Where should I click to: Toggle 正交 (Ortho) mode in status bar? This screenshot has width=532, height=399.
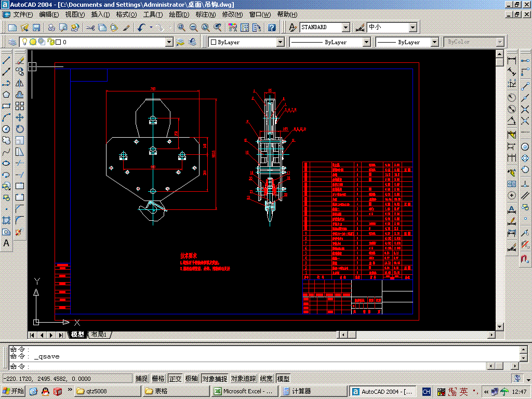(x=175, y=379)
